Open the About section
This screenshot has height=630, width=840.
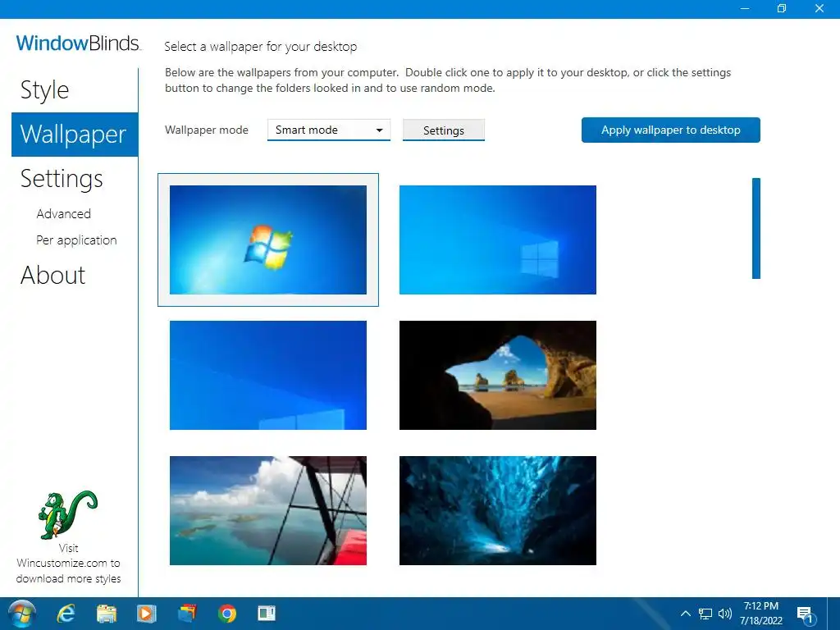pos(52,276)
